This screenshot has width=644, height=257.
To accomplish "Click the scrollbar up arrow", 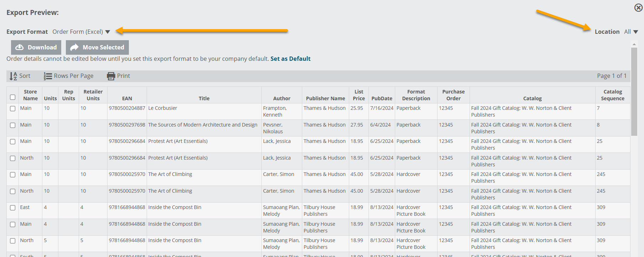I will (x=634, y=44).
